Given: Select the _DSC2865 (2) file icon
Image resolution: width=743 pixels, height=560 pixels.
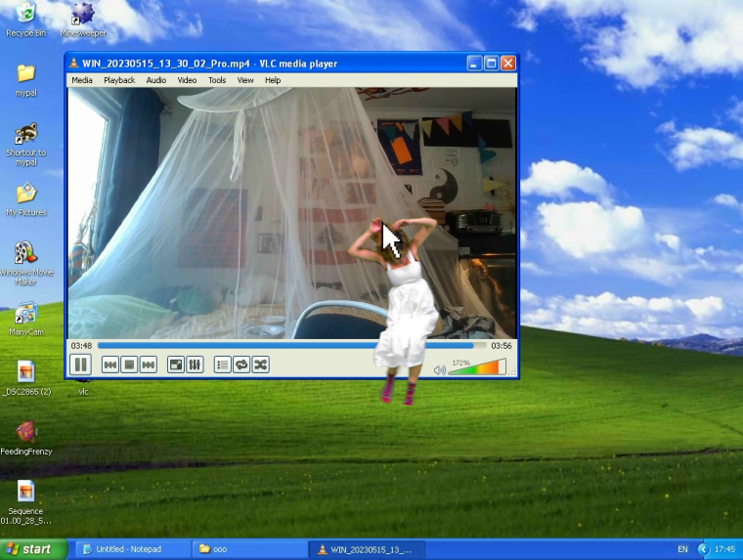Looking at the screenshot, I should 26,378.
